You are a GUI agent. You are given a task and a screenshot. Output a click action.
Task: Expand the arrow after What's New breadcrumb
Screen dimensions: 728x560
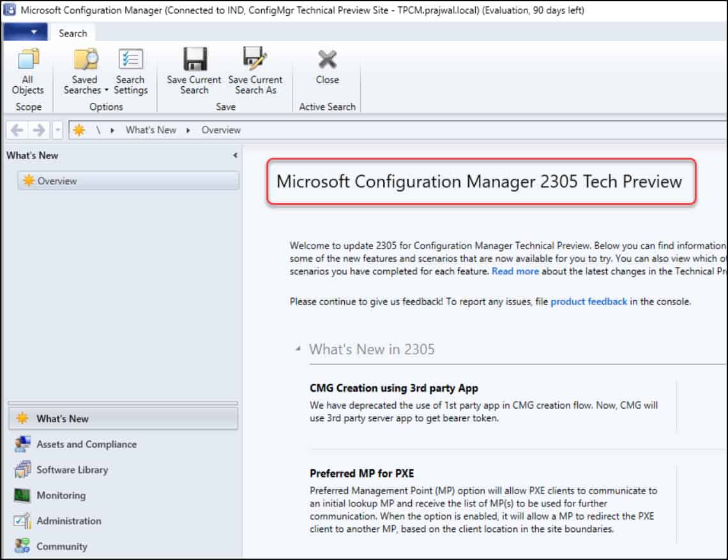pyautogui.click(x=188, y=130)
